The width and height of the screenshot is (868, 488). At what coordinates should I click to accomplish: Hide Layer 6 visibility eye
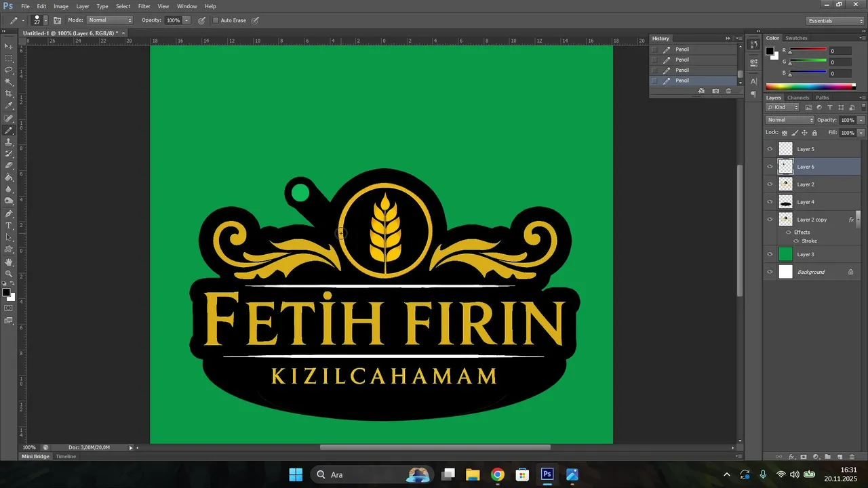pyautogui.click(x=770, y=167)
